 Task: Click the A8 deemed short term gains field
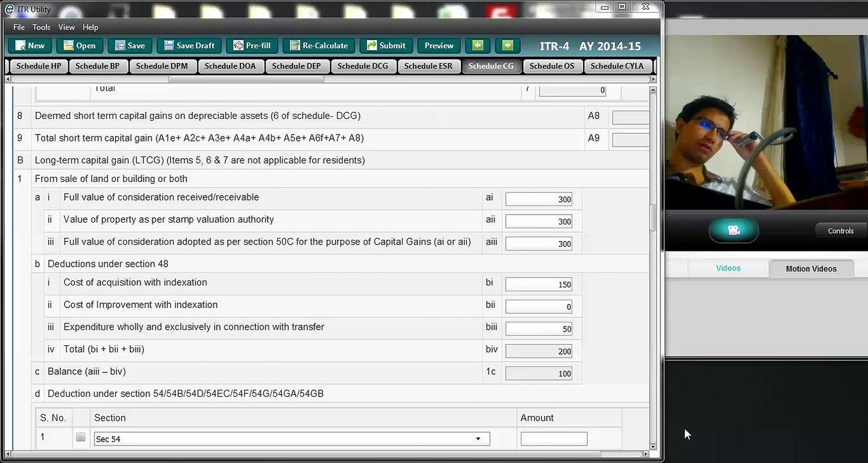(630, 117)
